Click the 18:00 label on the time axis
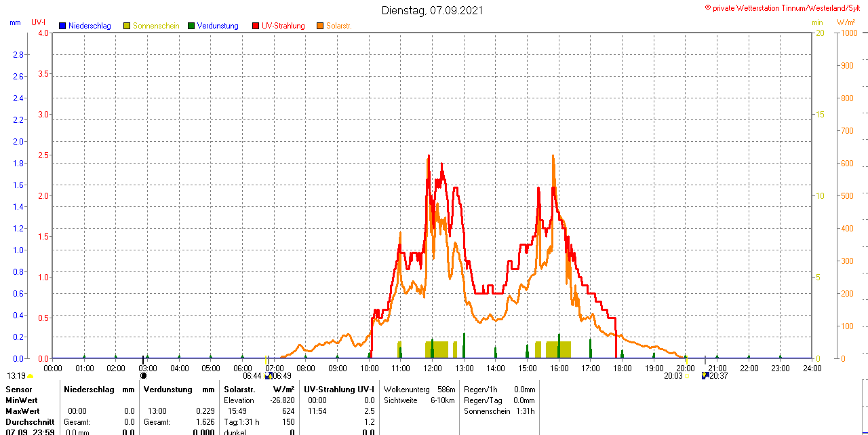Screen dimensions: 868x435 click(623, 368)
